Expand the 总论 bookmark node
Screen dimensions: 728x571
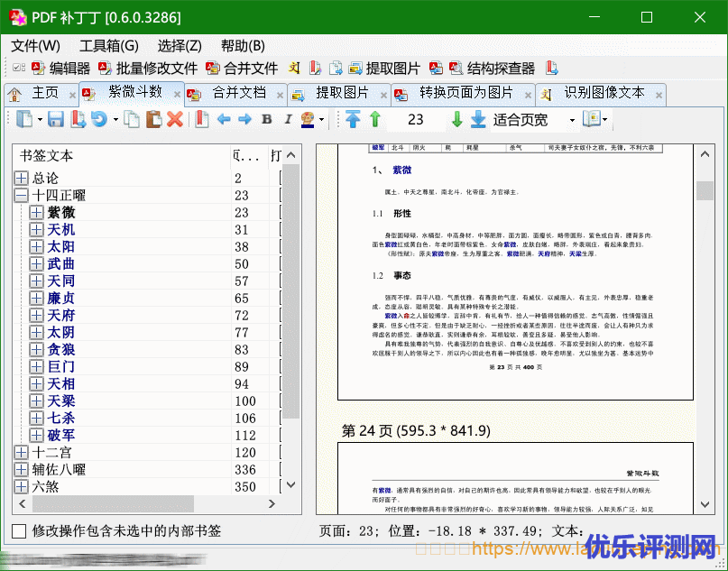[x=22, y=179]
